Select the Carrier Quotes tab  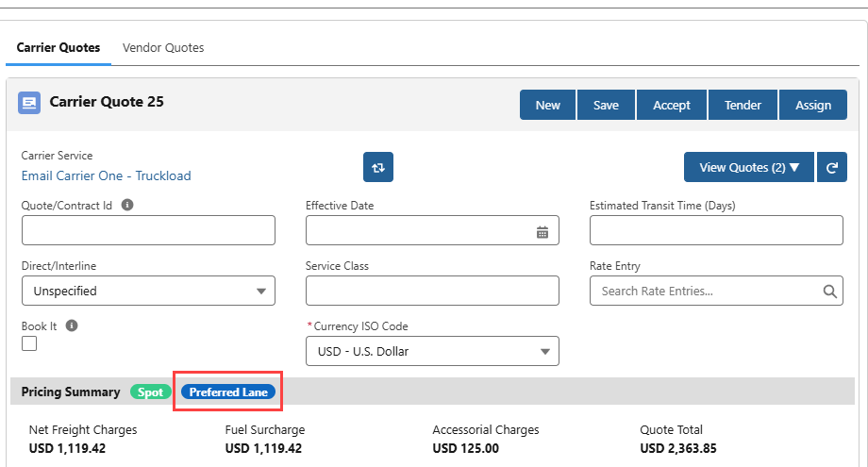tap(58, 47)
